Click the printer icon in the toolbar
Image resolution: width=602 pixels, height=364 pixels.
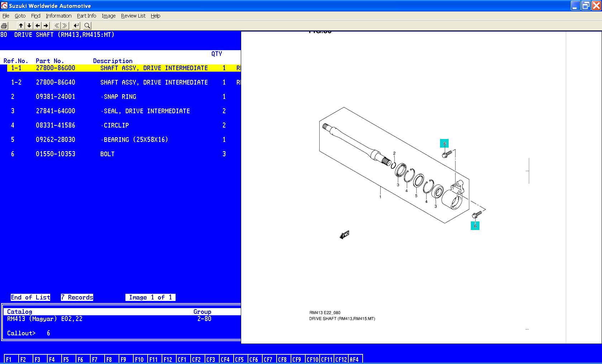click(4, 26)
